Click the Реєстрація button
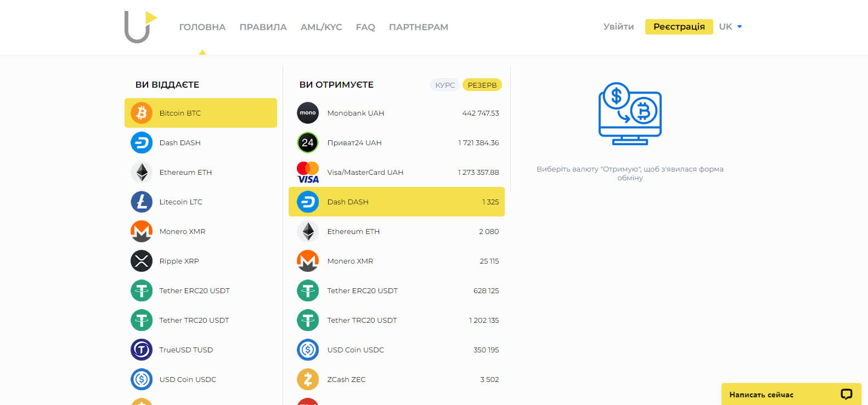868x405 pixels. pos(679,26)
